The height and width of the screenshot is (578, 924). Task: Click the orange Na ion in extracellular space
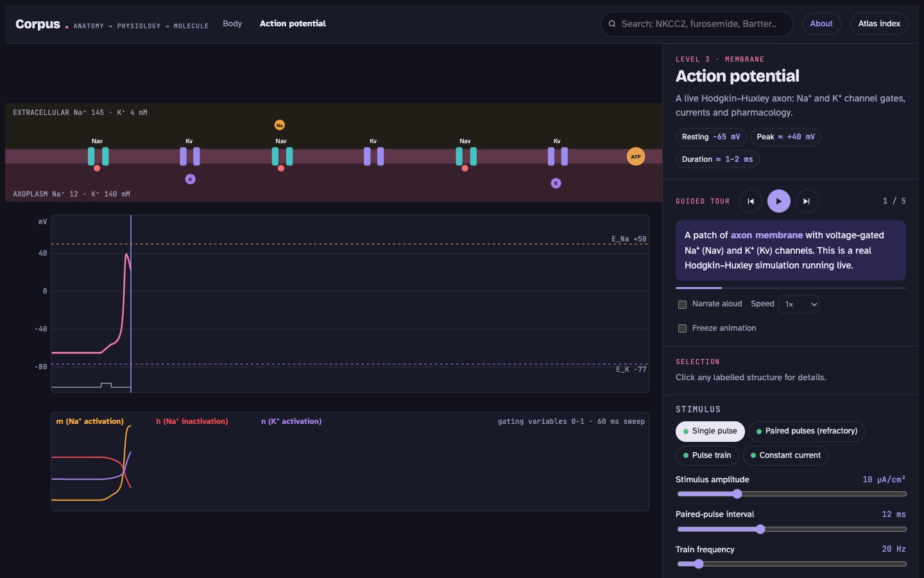pos(280,125)
